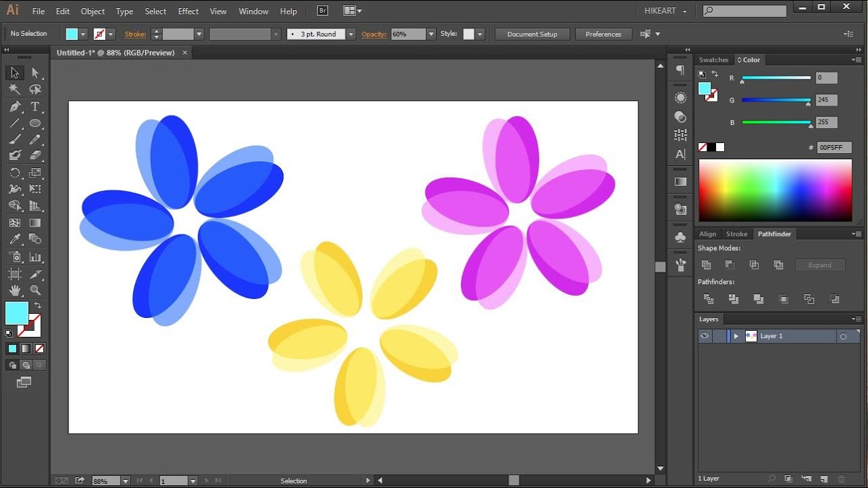Image resolution: width=868 pixels, height=488 pixels.
Task: Toggle visibility of Layer 1
Action: click(x=705, y=336)
